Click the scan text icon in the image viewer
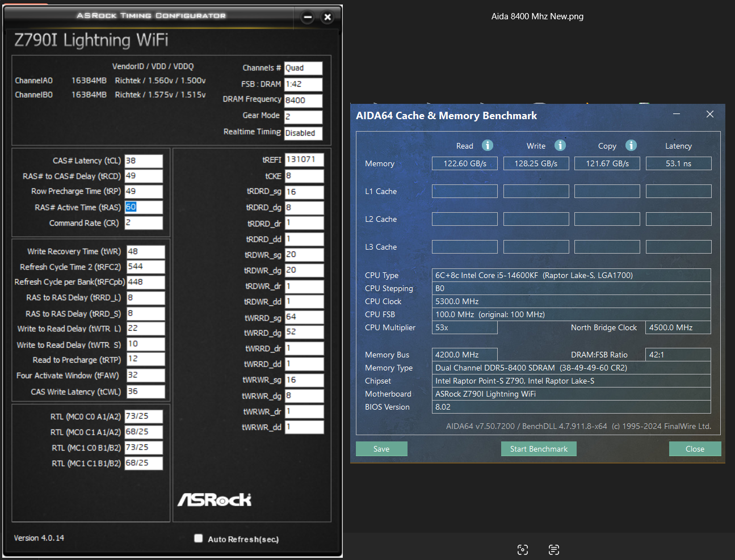 pyautogui.click(x=554, y=549)
